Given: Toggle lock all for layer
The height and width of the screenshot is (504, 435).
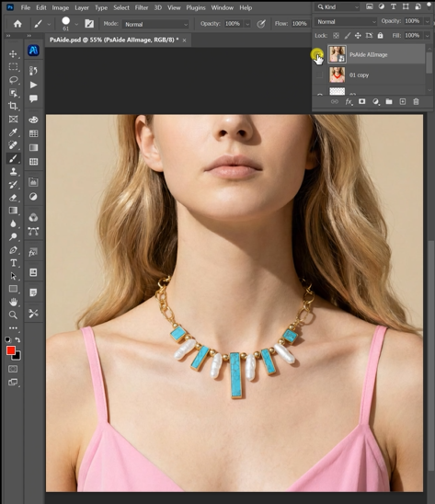Looking at the screenshot, I should (380, 35).
